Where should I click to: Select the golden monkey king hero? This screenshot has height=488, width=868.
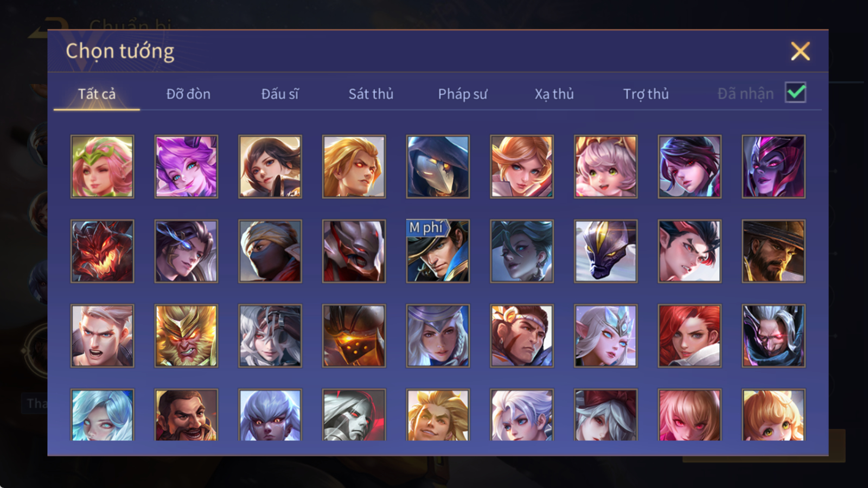186,336
